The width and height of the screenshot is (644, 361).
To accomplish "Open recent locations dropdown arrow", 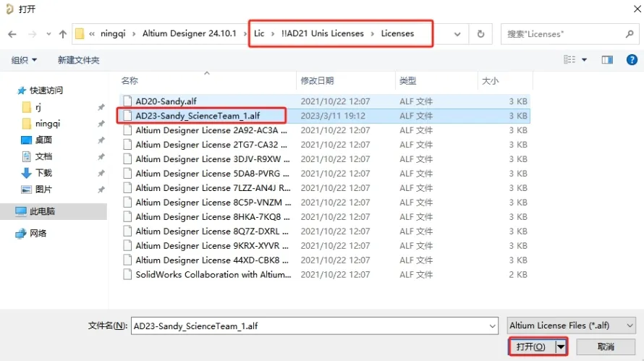I will click(x=48, y=34).
